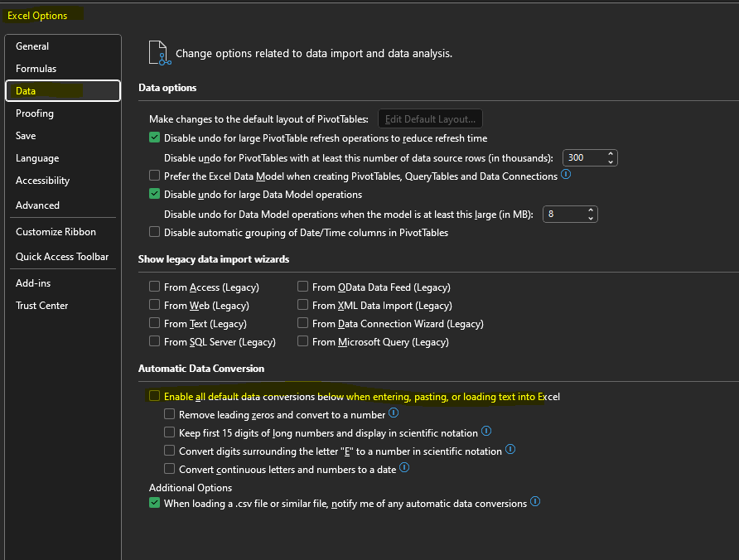Show info about .csv conversion notifications
Image resolution: width=739 pixels, height=560 pixels.
point(535,501)
